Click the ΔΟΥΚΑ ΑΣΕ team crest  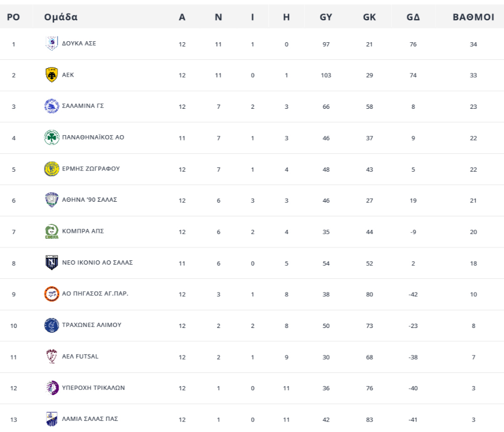point(52,43)
